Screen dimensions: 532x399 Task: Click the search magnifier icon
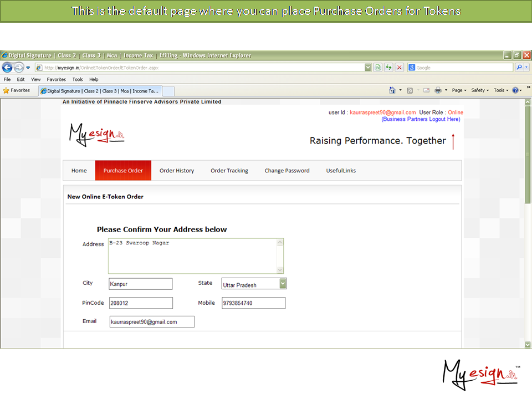519,68
